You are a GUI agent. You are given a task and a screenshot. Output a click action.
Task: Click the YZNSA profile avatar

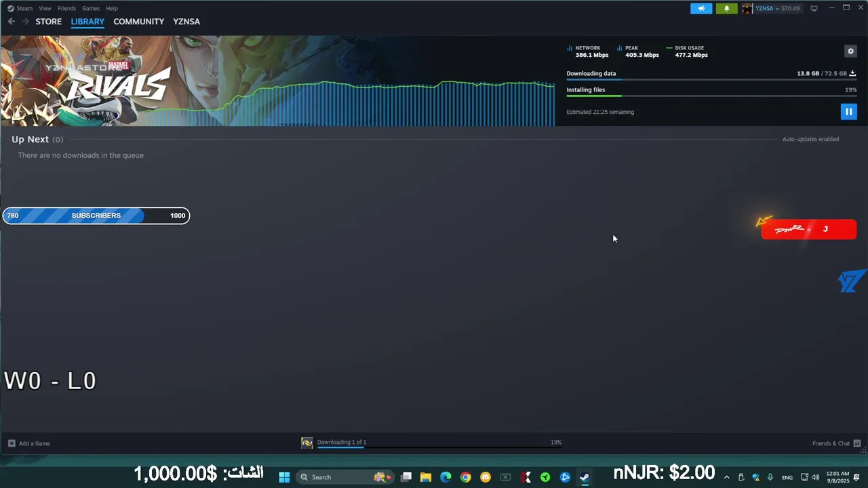pos(747,9)
